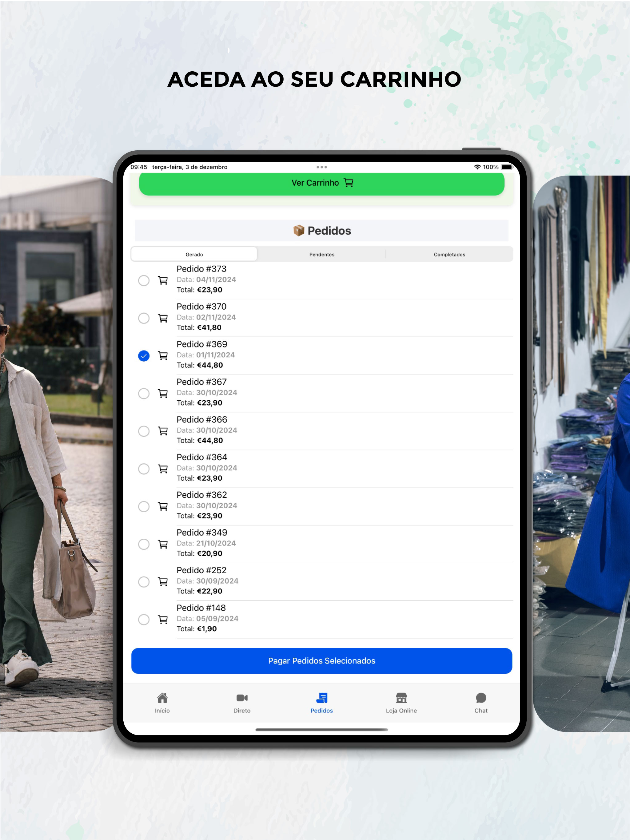Tap the home indicator bar
The width and height of the screenshot is (630, 840).
(x=321, y=730)
